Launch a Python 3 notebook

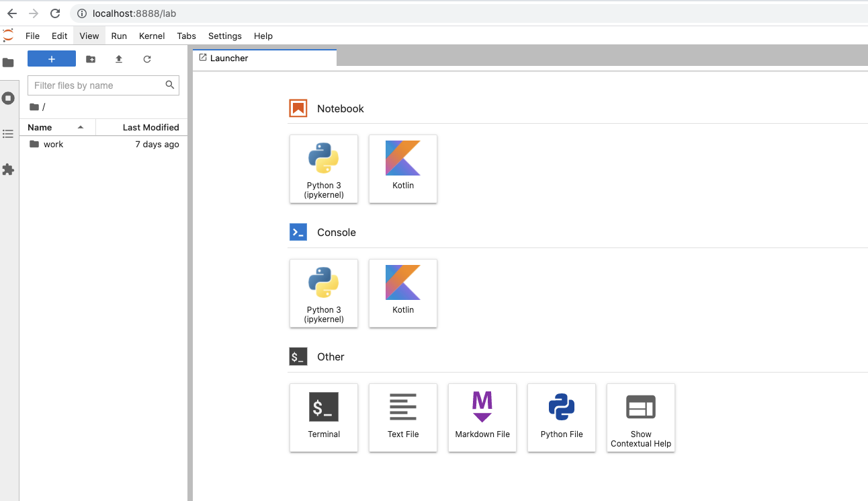(x=324, y=169)
